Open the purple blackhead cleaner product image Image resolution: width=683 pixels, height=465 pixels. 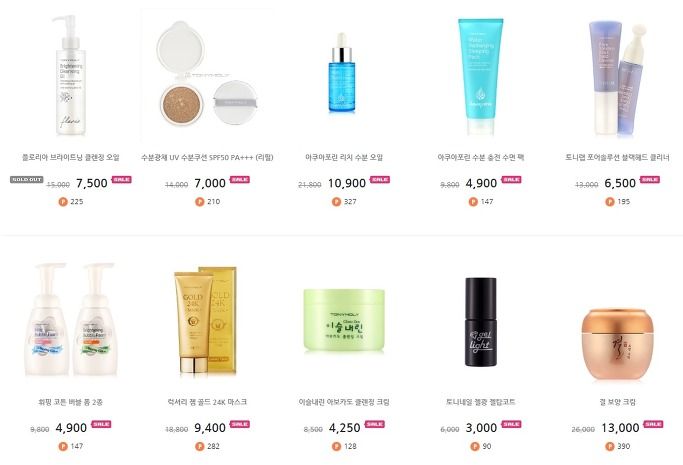[x=617, y=79]
